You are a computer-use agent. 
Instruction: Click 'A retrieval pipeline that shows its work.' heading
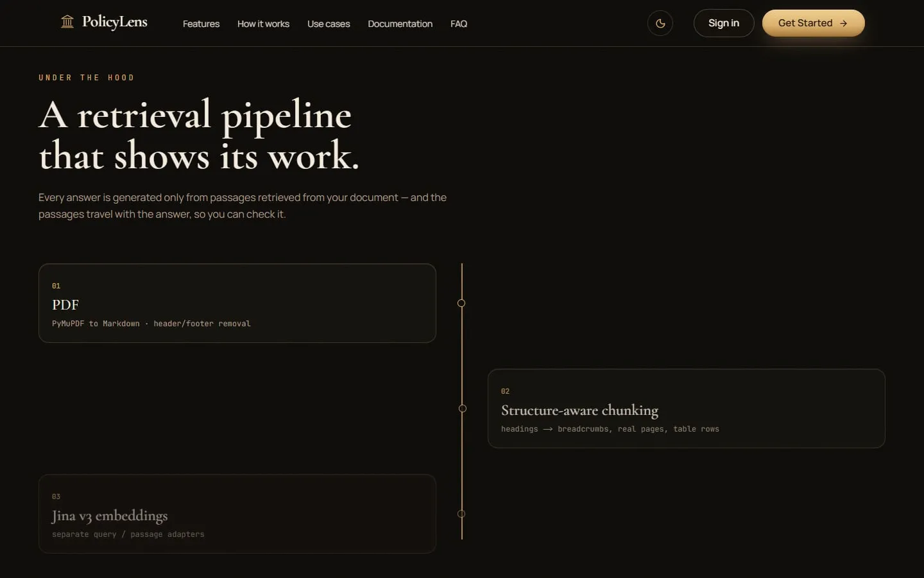point(199,135)
